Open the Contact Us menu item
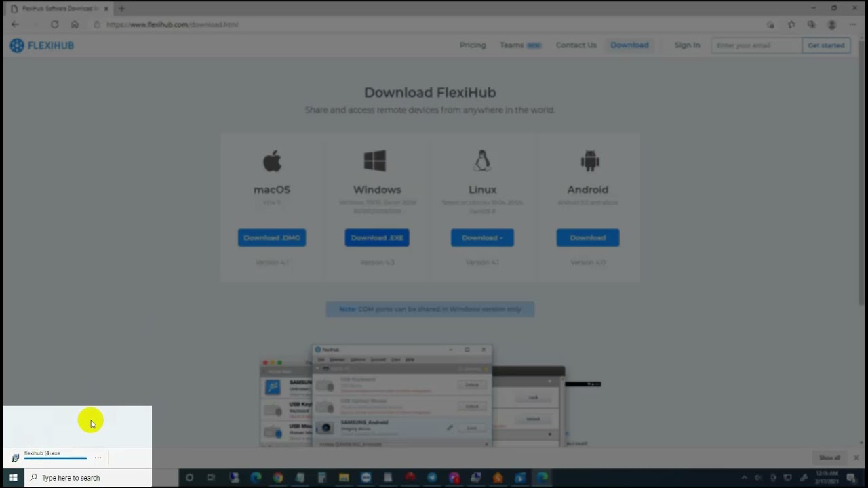The width and height of the screenshot is (868, 488). point(576,45)
